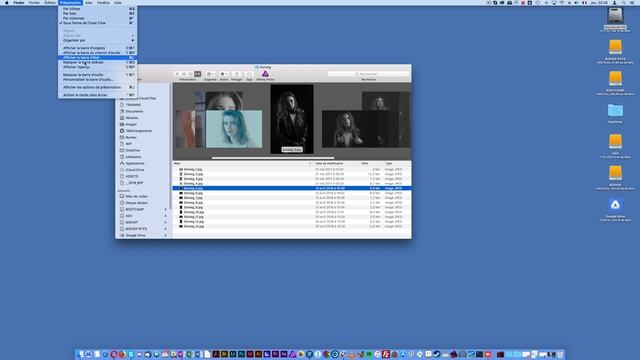The image size is (640, 360).
Task: Click highlighted "Afficher la barre d'état" item
Action: [x=97, y=58]
